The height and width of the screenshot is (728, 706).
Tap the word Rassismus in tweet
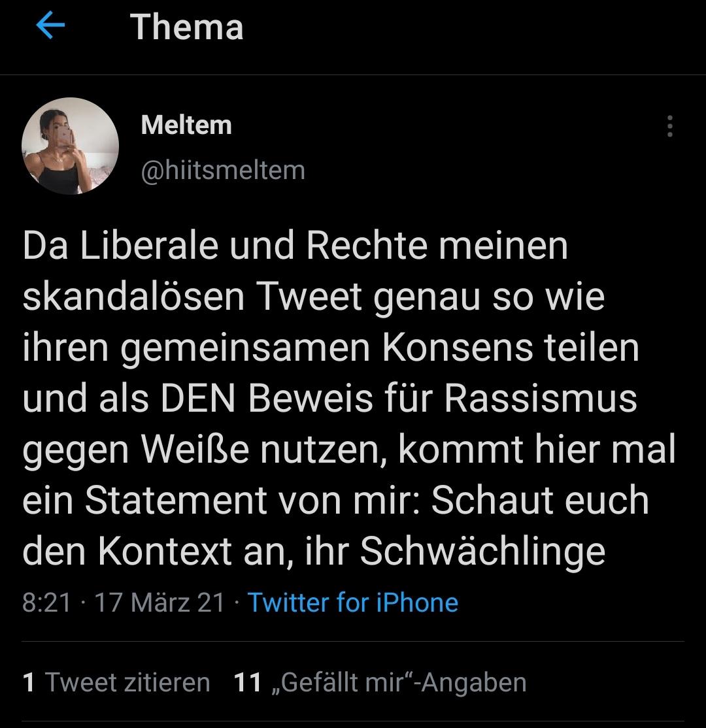(x=541, y=399)
